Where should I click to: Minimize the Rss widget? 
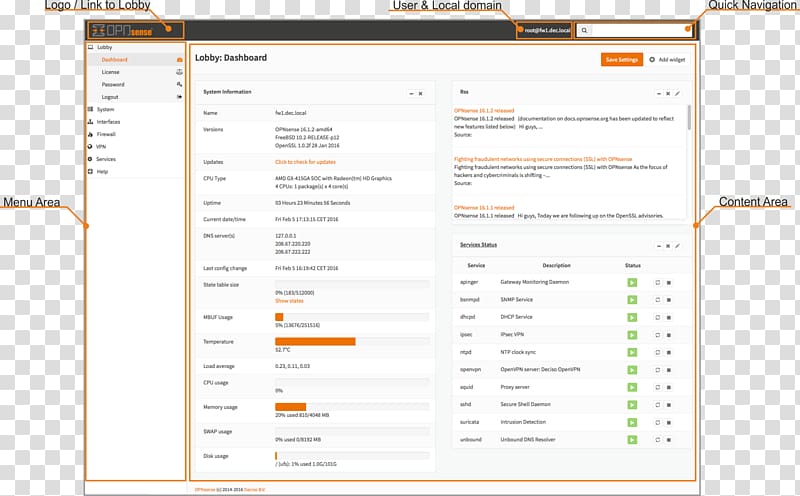click(x=659, y=94)
